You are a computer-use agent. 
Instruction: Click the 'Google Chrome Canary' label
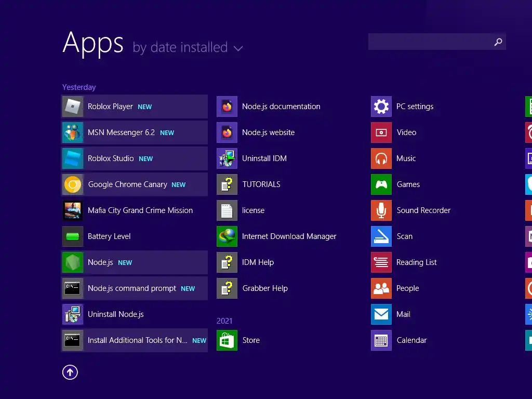[x=128, y=184]
